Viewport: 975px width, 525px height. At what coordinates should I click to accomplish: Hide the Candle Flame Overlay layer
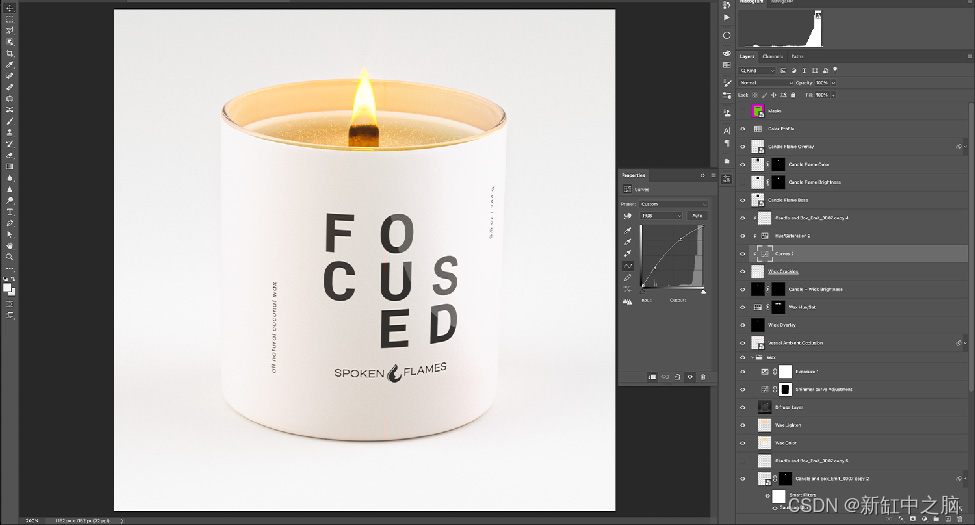click(742, 147)
